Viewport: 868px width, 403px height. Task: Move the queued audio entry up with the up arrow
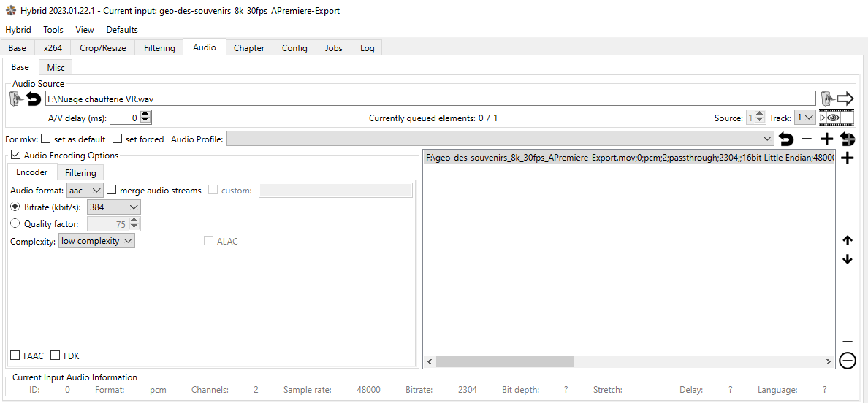coord(848,240)
